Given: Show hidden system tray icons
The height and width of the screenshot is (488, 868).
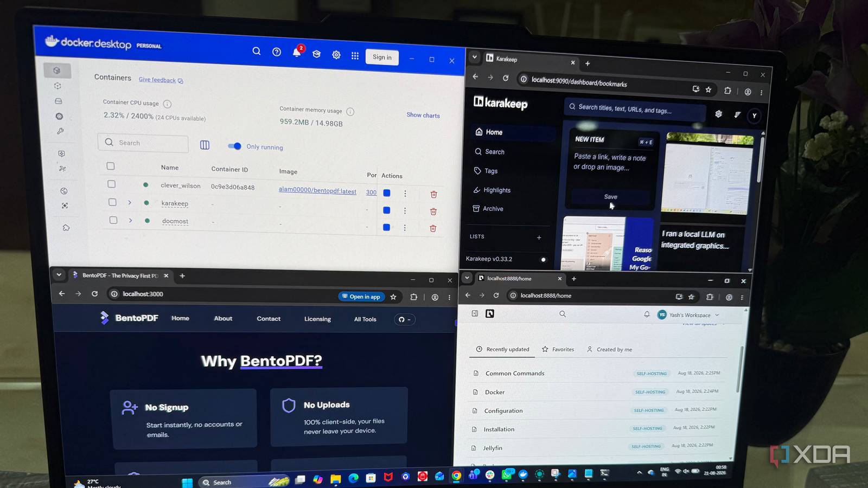Looking at the screenshot, I should coord(639,473).
